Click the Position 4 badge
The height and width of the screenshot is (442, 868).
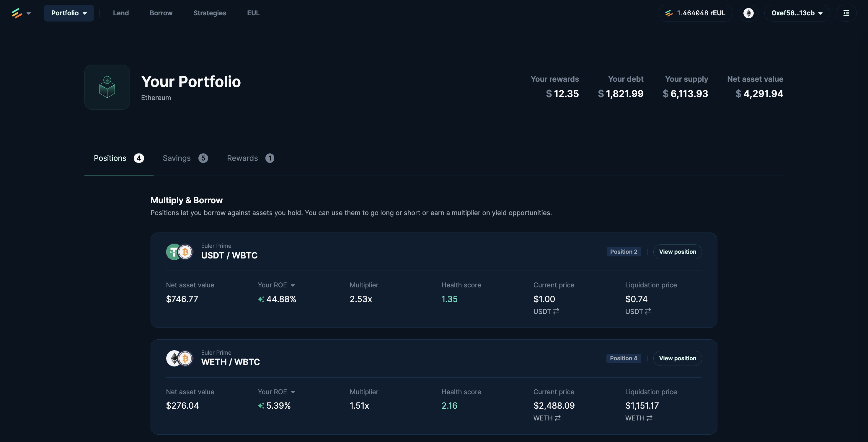[623, 358]
